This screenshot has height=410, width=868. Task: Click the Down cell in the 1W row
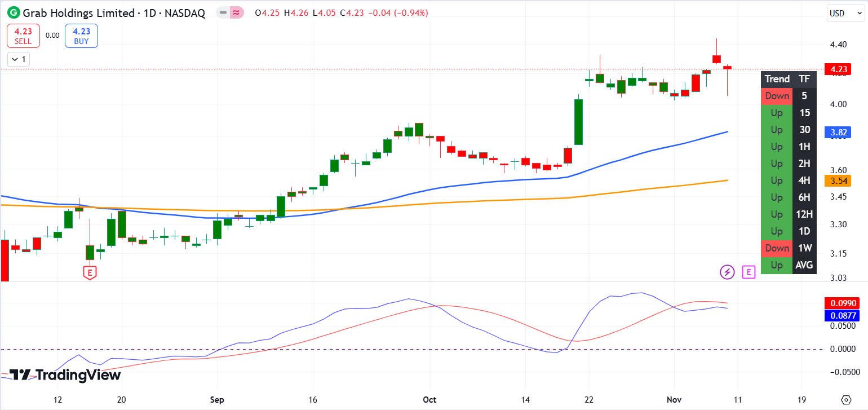point(777,248)
